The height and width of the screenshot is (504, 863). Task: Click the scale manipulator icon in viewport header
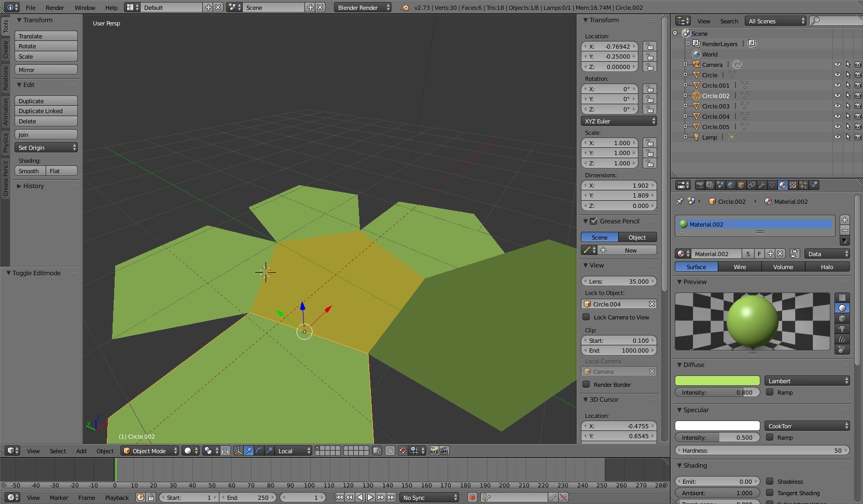[x=269, y=451]
